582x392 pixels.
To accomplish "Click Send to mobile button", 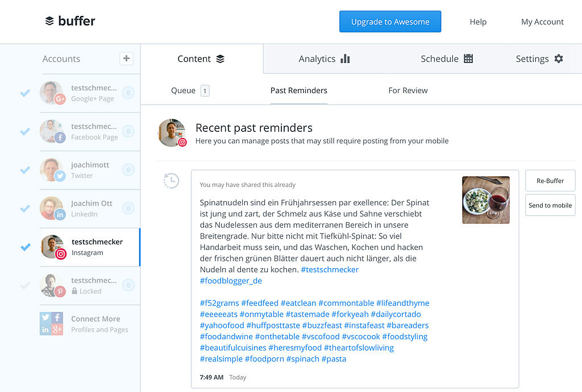I will click(550, 206).
